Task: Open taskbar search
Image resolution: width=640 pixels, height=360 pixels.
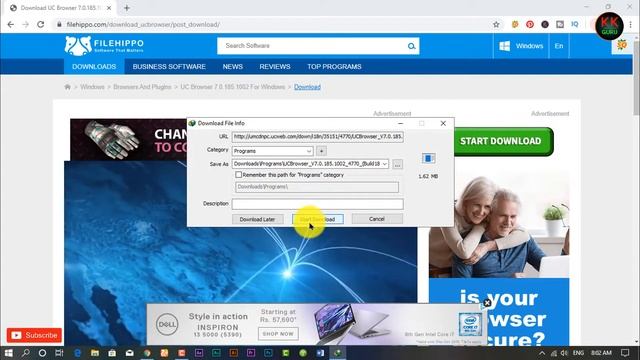Action: coord(25,353)
